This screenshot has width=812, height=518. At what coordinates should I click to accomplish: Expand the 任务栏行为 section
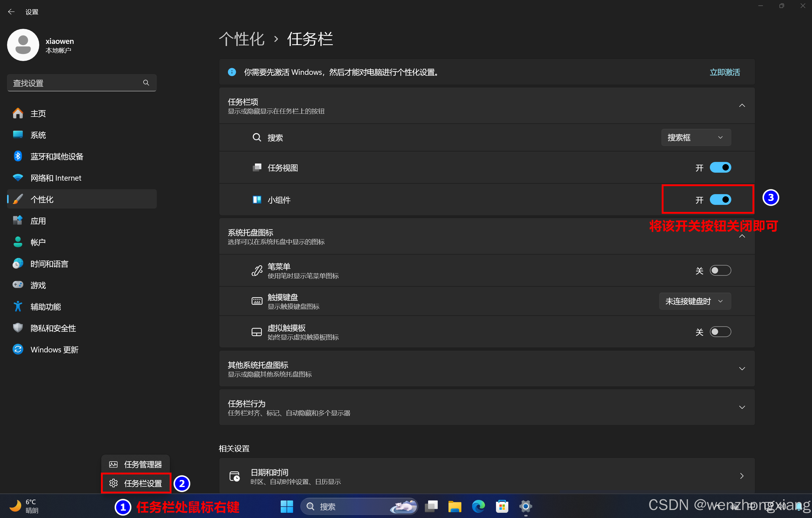coord(742,407)
